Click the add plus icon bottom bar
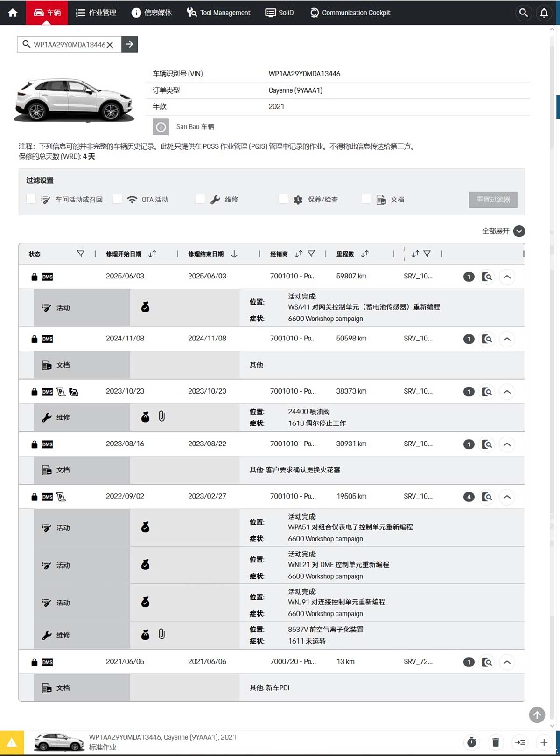The image size is (560, 756). [x=544, y=742]
